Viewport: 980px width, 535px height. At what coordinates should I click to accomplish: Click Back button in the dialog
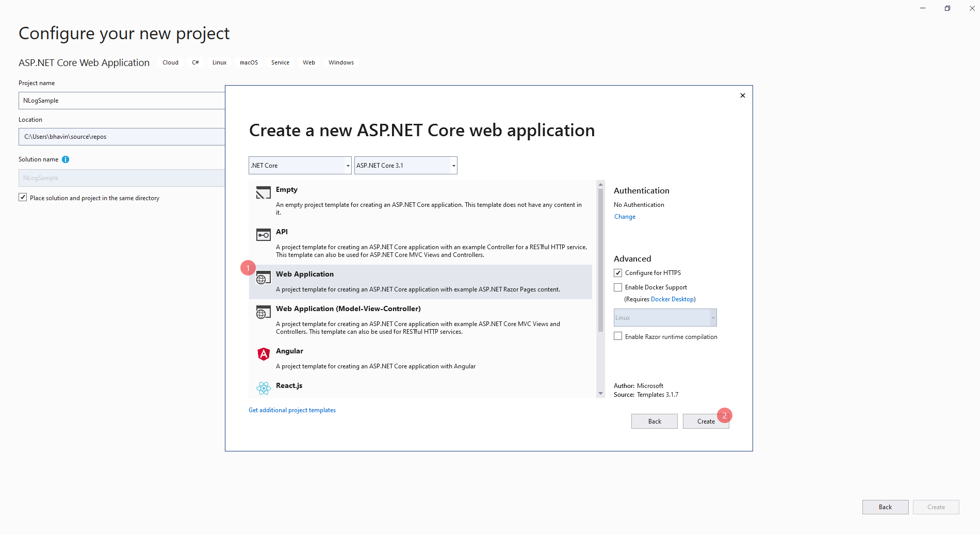(x=655, y=421)
